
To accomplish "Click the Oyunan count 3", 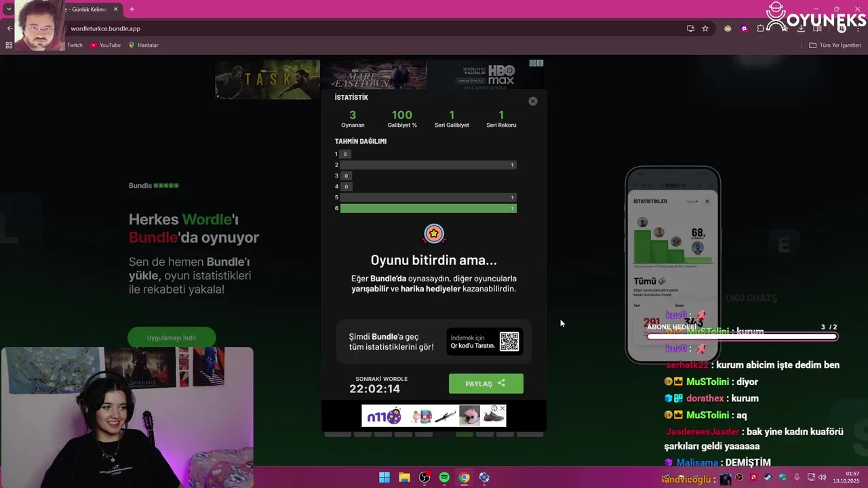I will 353,115.
